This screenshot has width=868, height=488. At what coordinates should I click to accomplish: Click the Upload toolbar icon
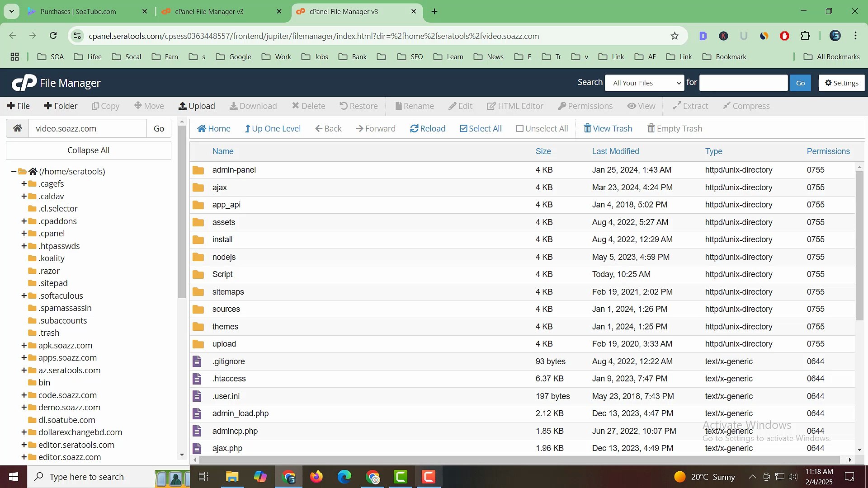coord(183,106)
